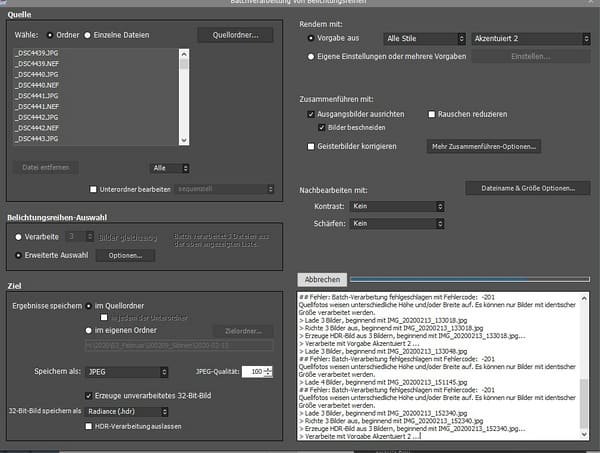
Task: Select file _DSC4440.JPG in list
Action: [37, 75]
